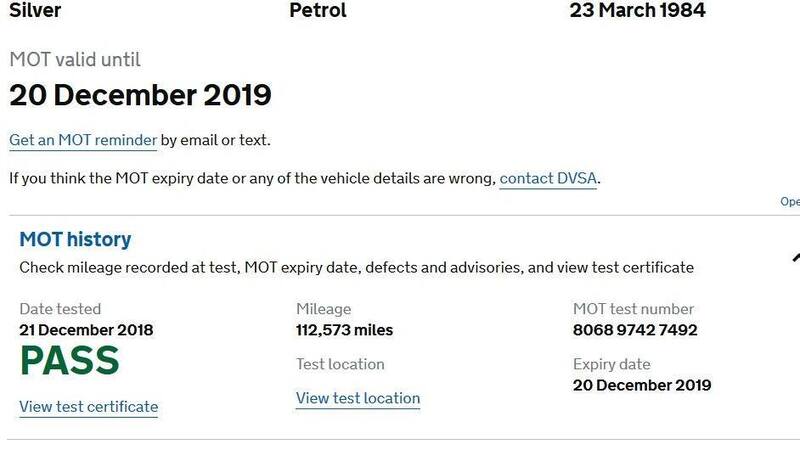Screen dimensions: 800x450
Task: Click the partially visible Open all link
Action: point(790,201)
